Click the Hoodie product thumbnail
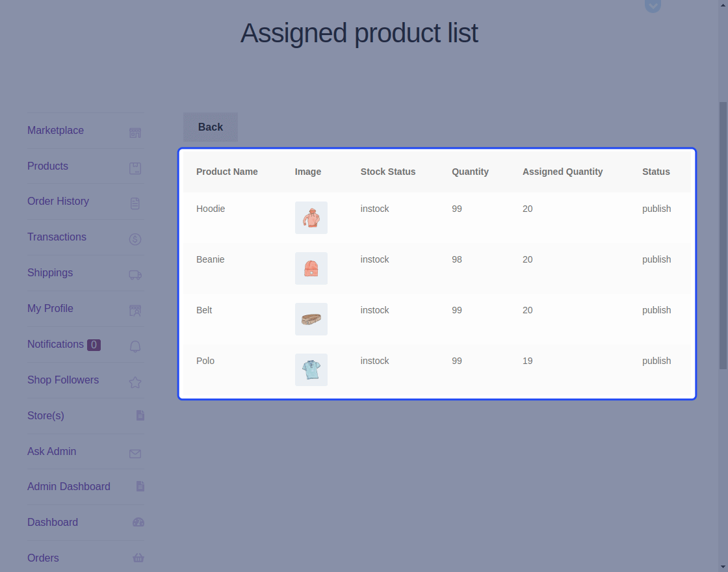728x572 pixels. 311,218
